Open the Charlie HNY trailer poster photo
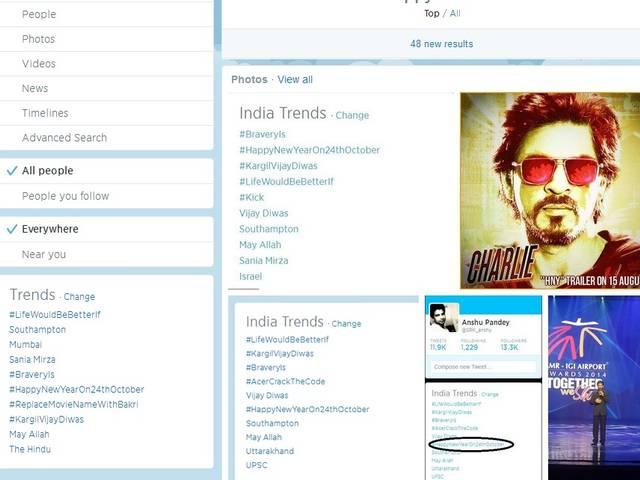The width and height of the screenshot is (640, 480). point(550,191)
